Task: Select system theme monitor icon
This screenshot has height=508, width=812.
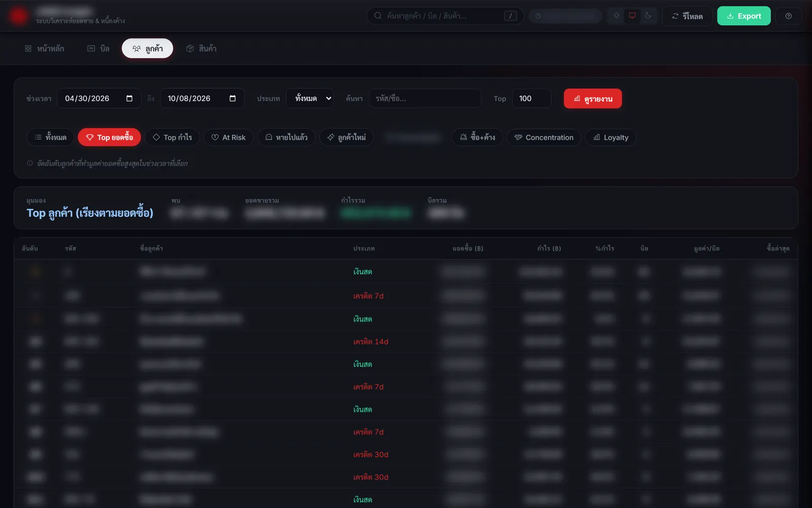Action: [x=632, y=16]
